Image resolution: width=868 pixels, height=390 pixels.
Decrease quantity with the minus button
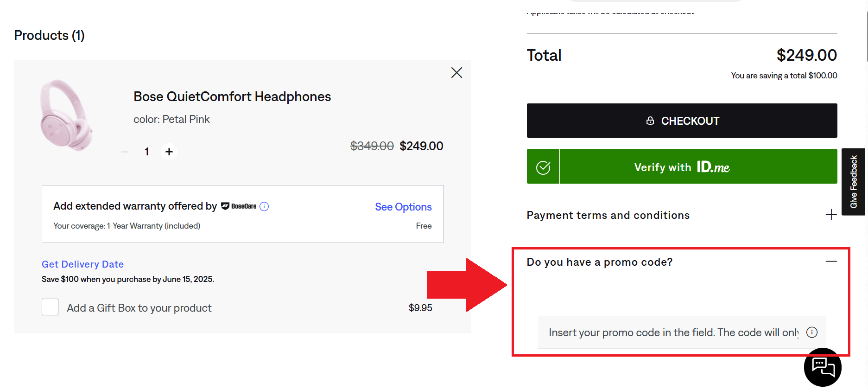point(125,152)
